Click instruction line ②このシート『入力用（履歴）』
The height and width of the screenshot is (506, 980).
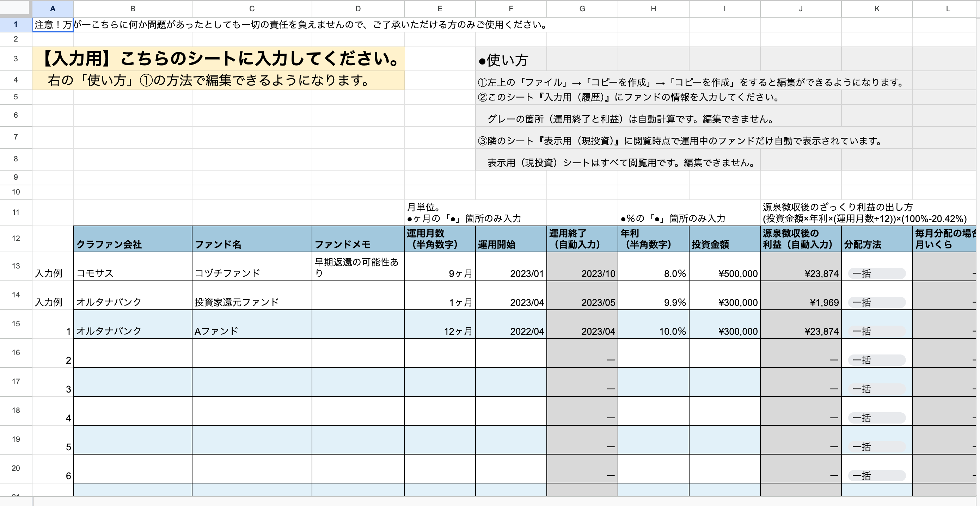coord(629,97)
